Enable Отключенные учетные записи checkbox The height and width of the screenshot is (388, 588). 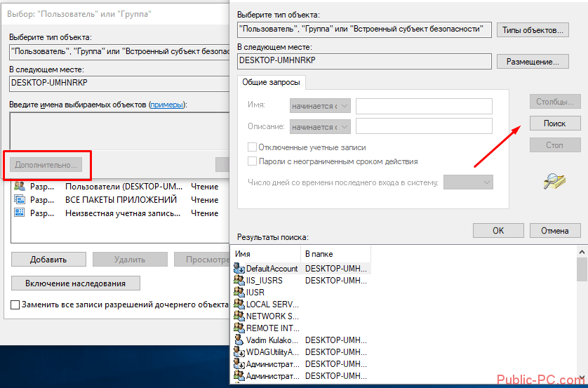point(253,147)
